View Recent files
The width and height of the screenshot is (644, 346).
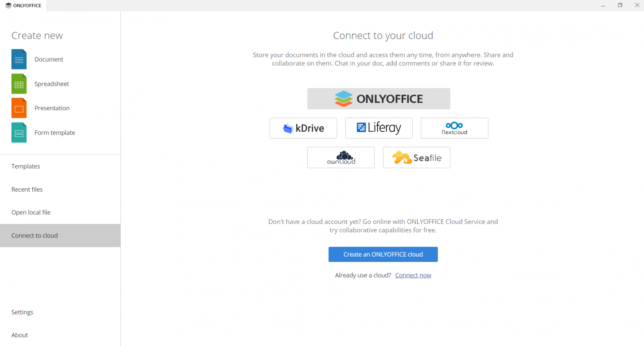click(27, 189)
